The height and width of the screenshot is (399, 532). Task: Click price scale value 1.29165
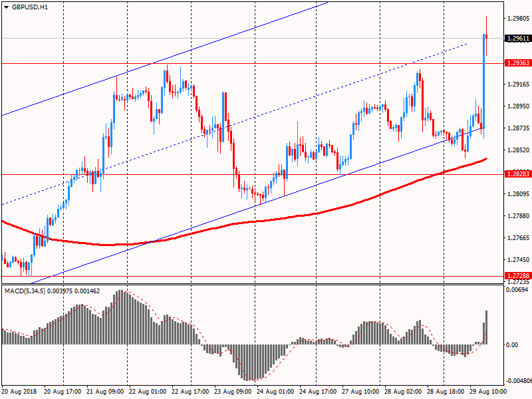click(x=518, y=84)
